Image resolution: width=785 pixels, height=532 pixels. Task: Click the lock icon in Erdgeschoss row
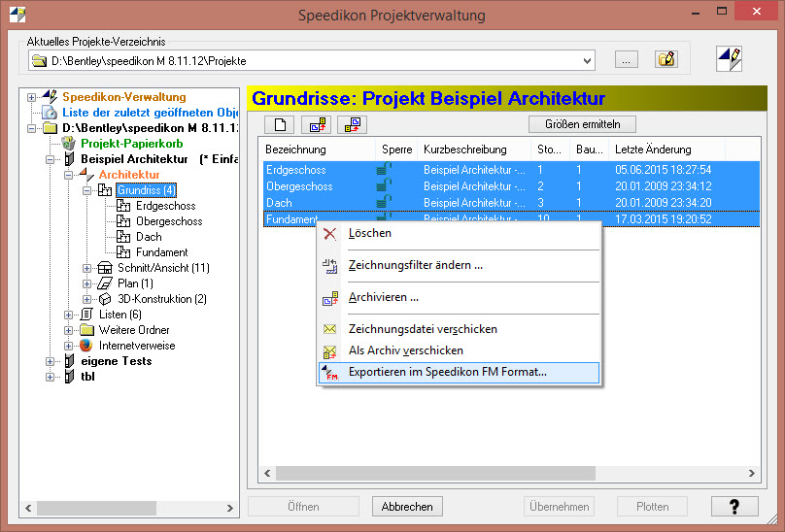pyautogui.click(x=384, y=170)
